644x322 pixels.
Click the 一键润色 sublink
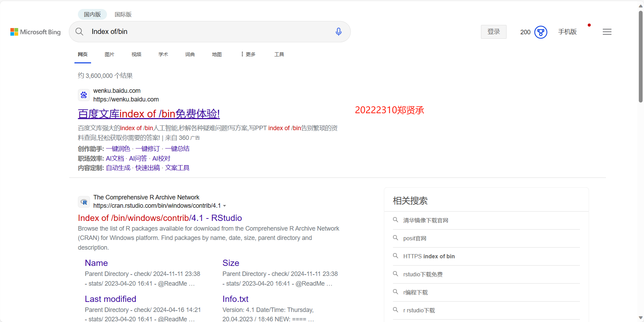click(x=118, y=149)
